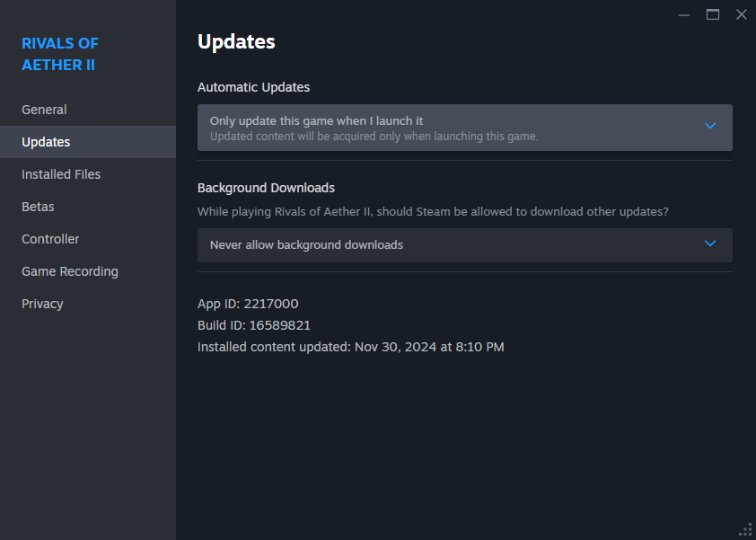This screenshot has width=756, height=540.
Task: Click the Background Downloads dropdown chevron arrow
Action: (709, 243)
